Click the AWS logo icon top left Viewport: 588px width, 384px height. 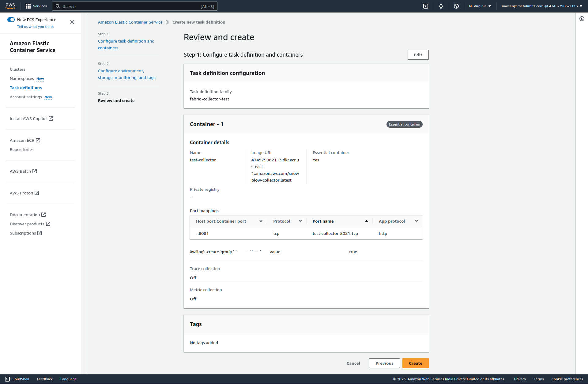click(x=10, y=6)
